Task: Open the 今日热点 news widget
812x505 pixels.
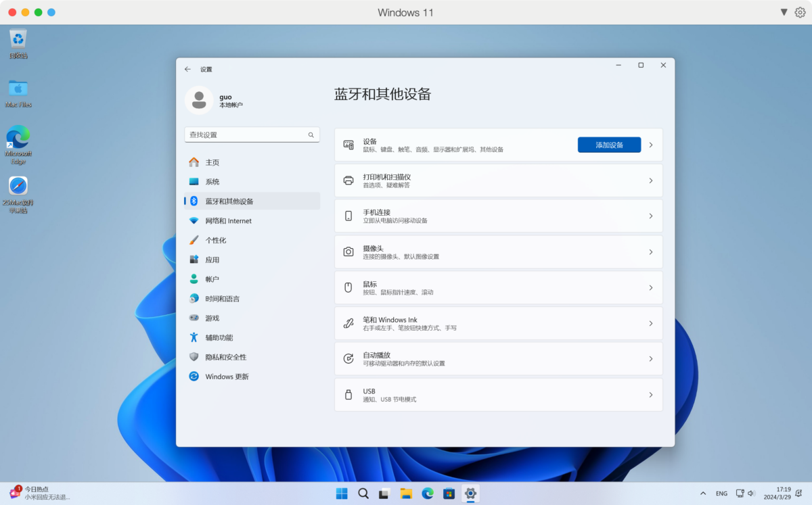Action: (41, 493)
